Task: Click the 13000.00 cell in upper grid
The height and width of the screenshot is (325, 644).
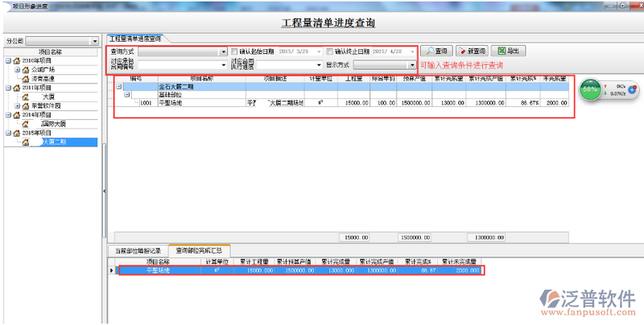Action: pos(449,103)
